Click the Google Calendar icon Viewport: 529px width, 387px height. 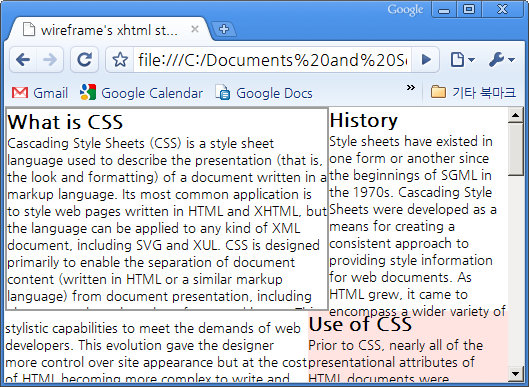point(88,92)
